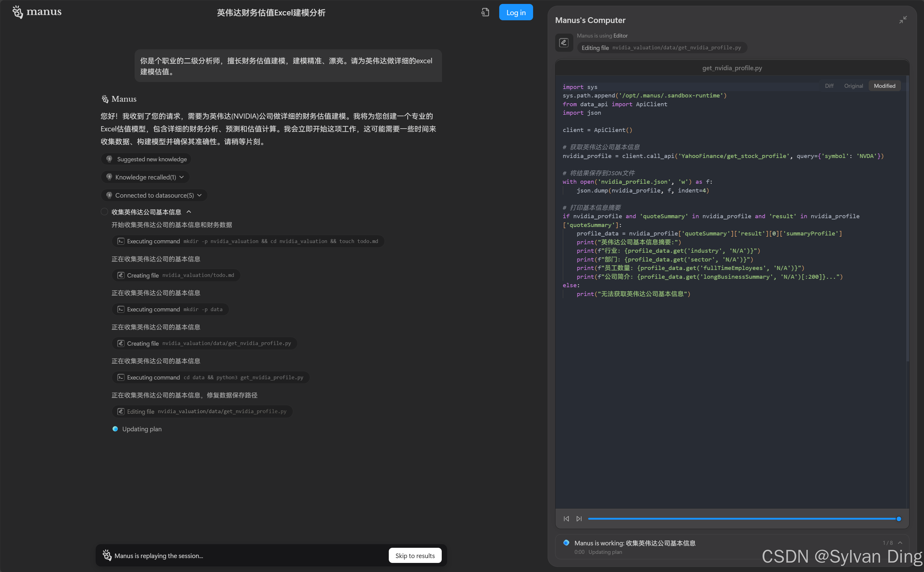Click the Log in button
The image size is (924, 572).
click(x=516, y=12)
